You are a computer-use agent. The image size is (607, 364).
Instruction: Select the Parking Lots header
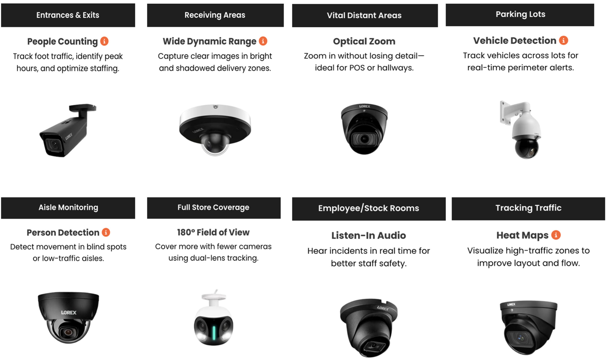click(x=520, y=14)
